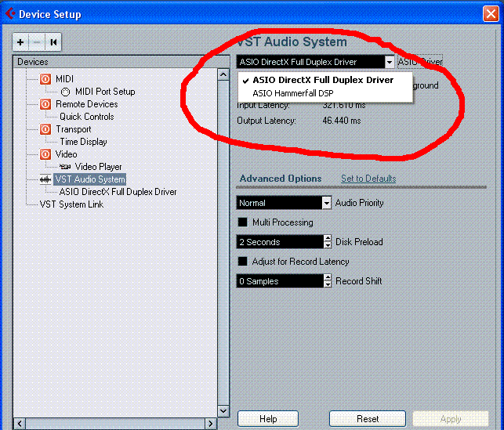Click the minus remove device button
Image resolution: width=504 pixels, height=430 pixels.
point(36,42)
